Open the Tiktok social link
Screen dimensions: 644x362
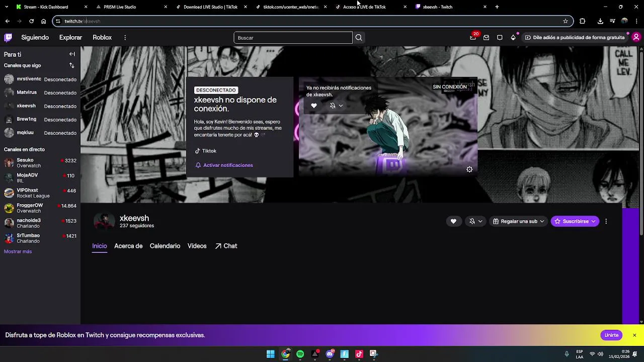click(x=205, y=151)
